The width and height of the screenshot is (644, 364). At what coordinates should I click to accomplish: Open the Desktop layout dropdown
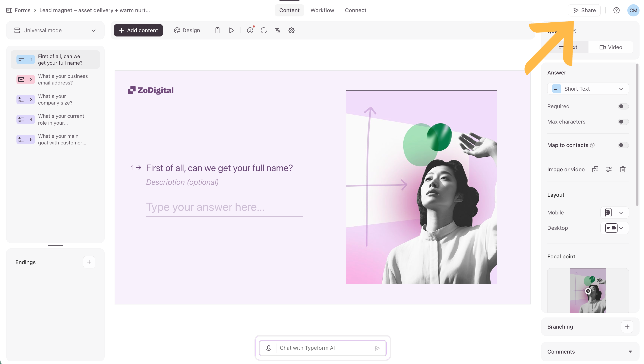pyautogui.click(x=614, y=228)
